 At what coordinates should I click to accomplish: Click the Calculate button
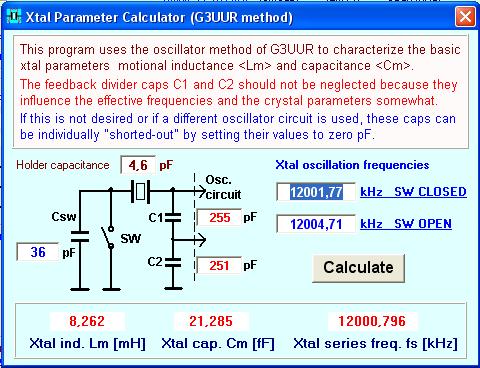tap(358, 268)
